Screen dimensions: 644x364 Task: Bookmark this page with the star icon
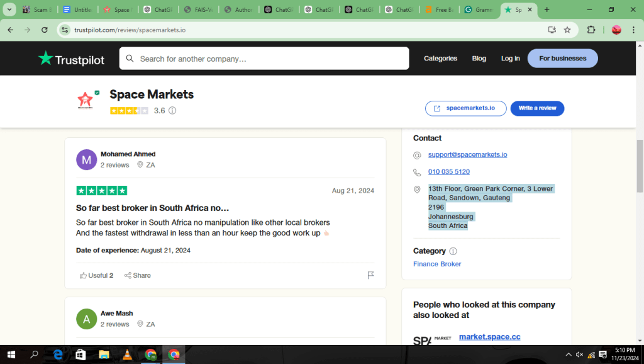[567, 30]
